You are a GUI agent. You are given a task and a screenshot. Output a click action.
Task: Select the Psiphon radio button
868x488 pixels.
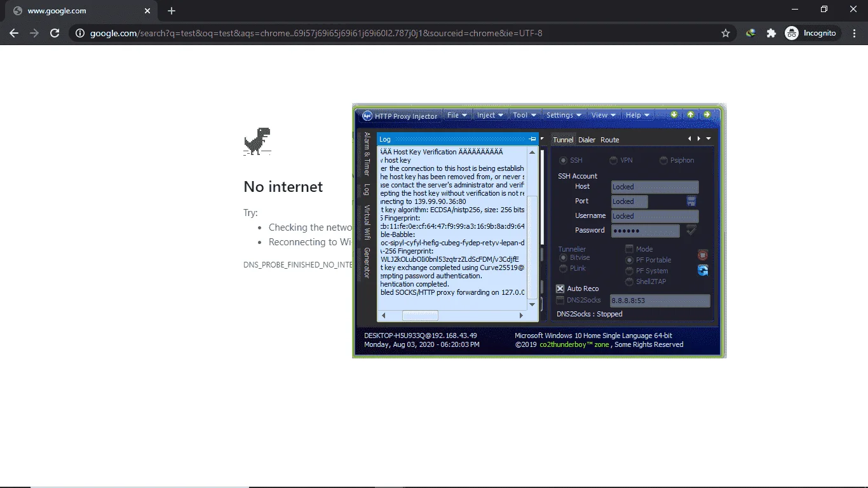tap(664, 160)
